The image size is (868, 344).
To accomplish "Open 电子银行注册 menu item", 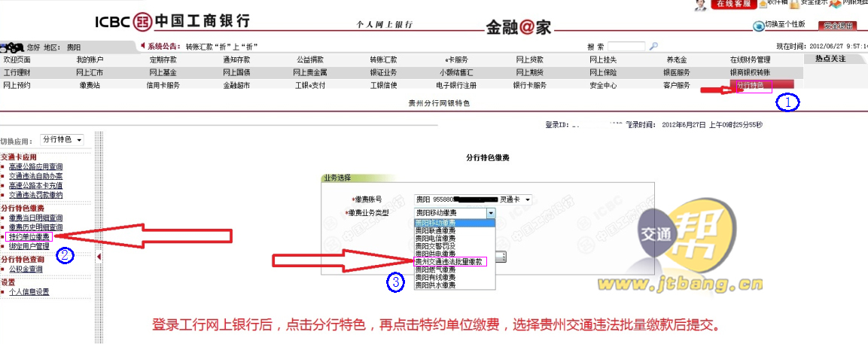I will tap(456, 85).
